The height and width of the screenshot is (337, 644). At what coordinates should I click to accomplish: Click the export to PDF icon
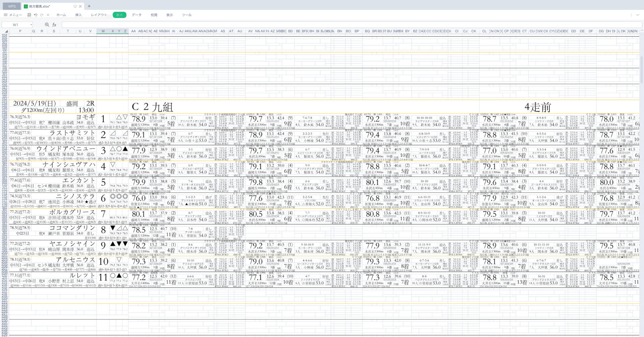pos(29,15)
